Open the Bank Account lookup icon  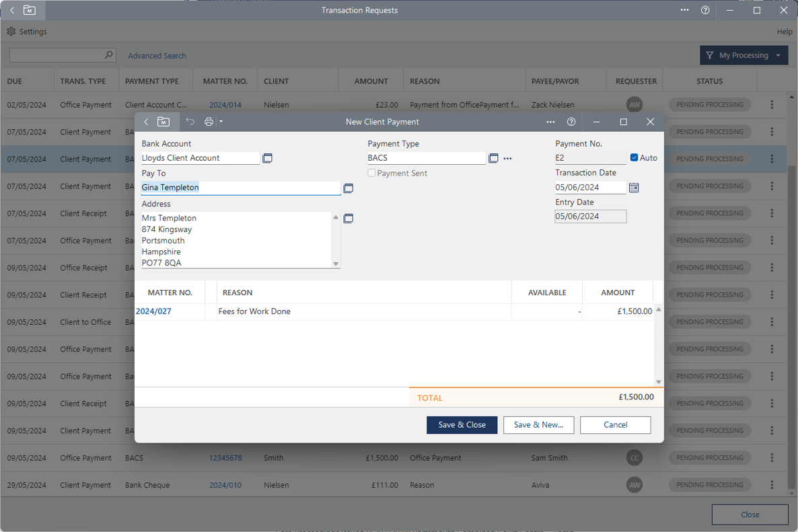(x=267, y=158)
